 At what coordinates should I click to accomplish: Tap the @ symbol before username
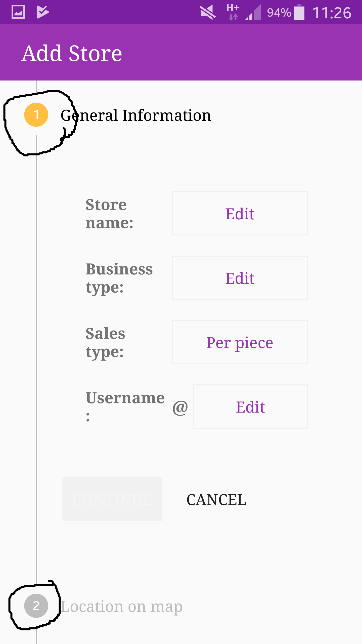coord(180,408)
